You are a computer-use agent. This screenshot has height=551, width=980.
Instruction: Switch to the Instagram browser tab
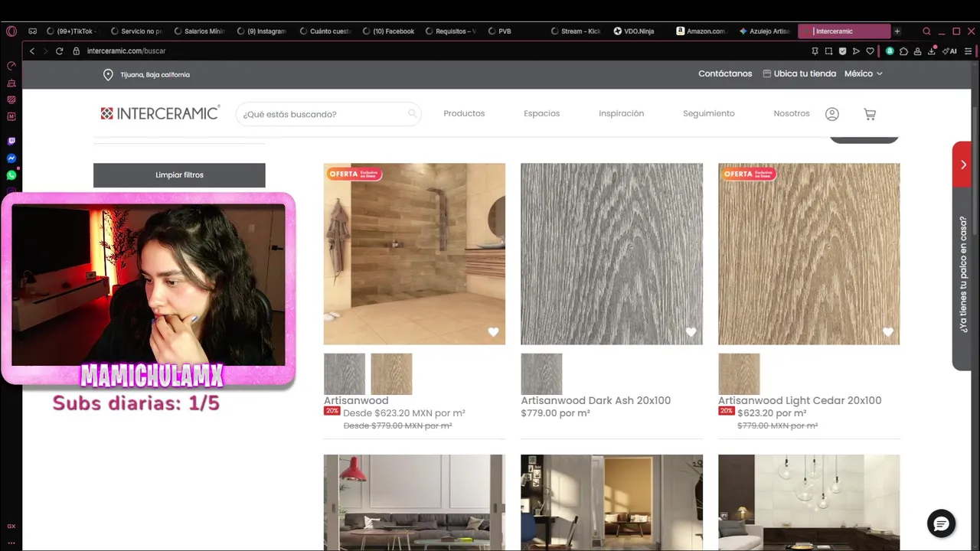pos(262,31)
